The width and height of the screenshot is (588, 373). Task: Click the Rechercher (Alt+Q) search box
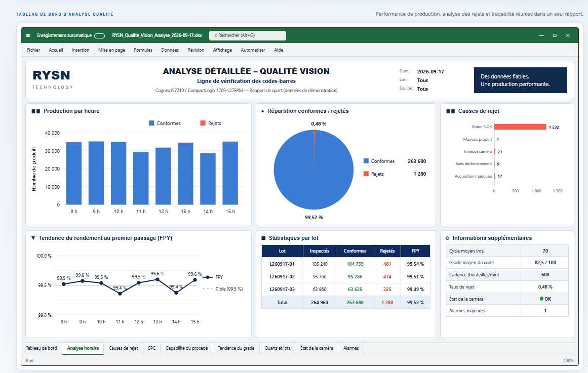tap(248, 35)
